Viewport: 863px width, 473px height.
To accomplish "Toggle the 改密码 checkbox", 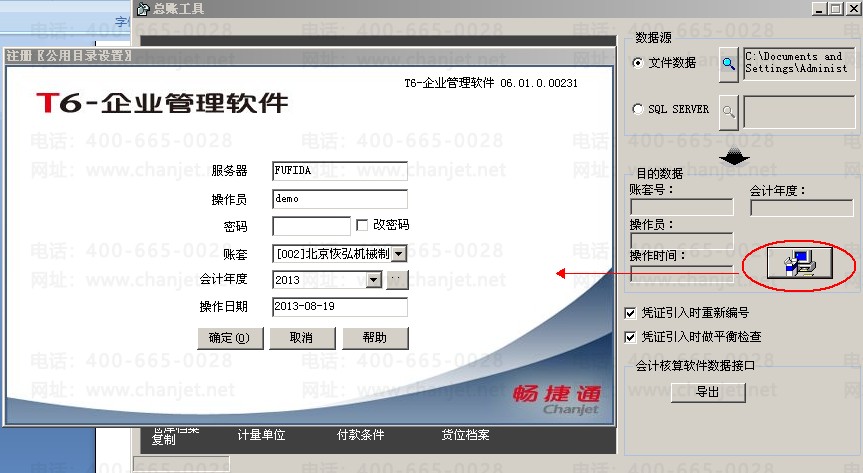I will point(362,225).
